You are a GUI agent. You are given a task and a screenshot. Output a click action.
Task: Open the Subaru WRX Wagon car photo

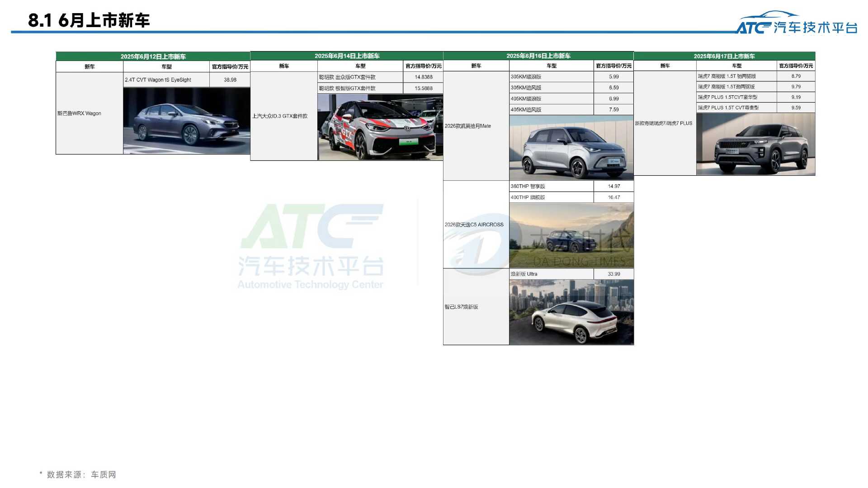pyautogui.click(x=187, y=121)
